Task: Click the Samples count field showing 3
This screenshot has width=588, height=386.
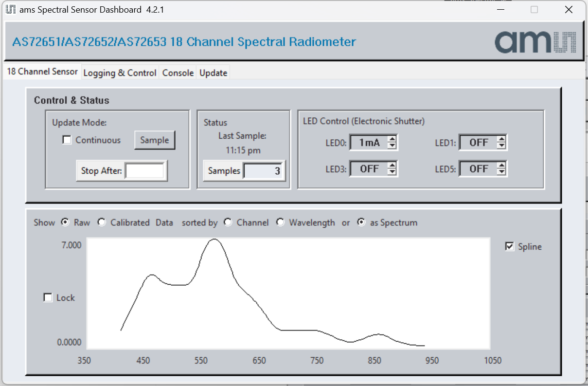Action: (263, 171)
